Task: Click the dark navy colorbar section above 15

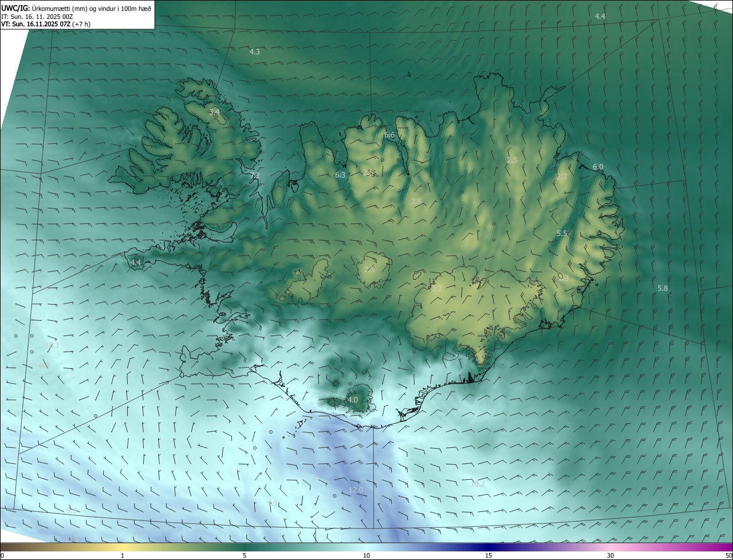Action: (488, 547)
